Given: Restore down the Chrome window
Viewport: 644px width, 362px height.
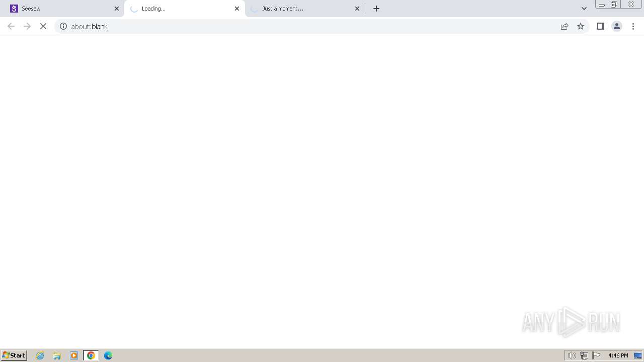Looking at the screenshot, I should (614, 5).
